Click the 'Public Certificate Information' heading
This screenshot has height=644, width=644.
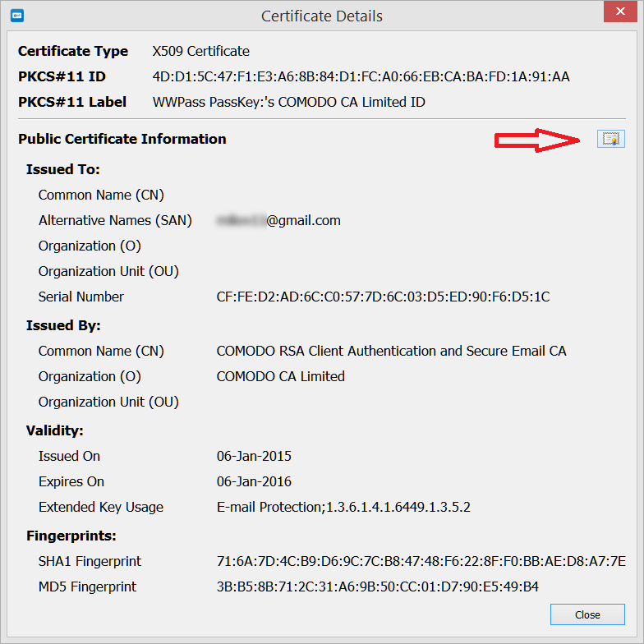click(x=122, y=140)
